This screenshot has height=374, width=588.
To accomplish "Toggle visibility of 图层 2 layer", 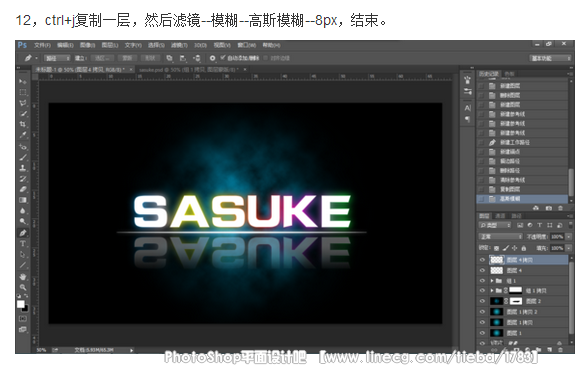I will coord(482,301).
